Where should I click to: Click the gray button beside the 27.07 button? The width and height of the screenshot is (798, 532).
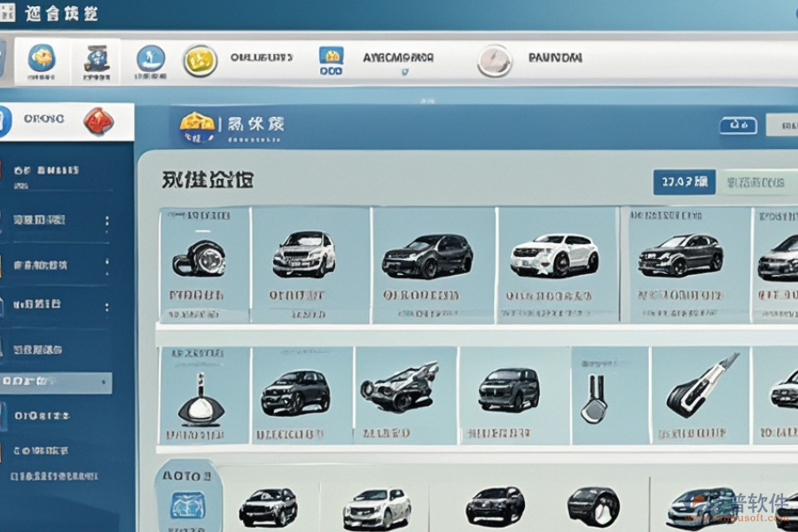pyautogui.click(x=755, y=182)
